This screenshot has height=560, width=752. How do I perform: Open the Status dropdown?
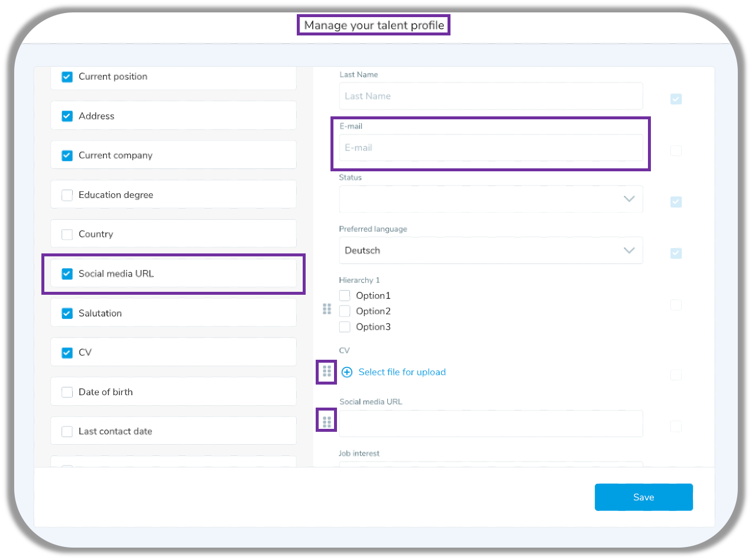[x=490, y=199]
